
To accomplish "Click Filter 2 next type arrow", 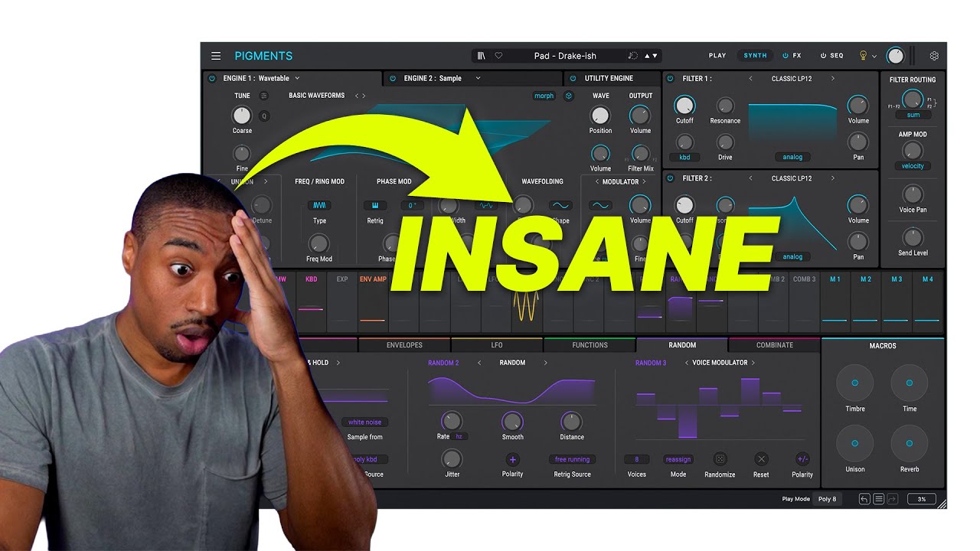I will [833, 178].
